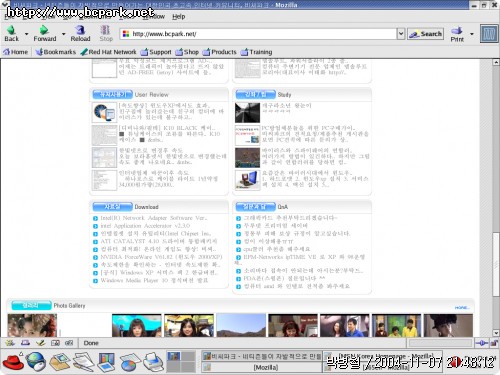The width and height of the screenshot is (500, 375).
Task: Launch the presentation app icon on panel
Action: (107, 362)
